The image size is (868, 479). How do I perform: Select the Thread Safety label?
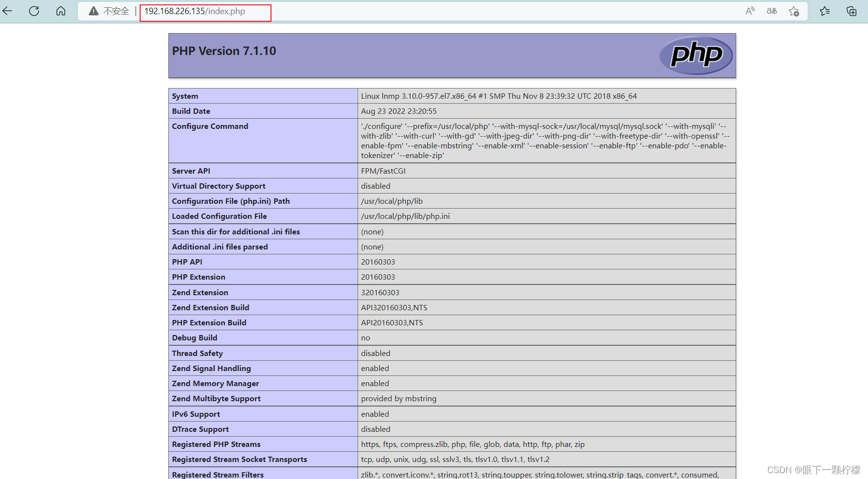(x=197, y=354)
